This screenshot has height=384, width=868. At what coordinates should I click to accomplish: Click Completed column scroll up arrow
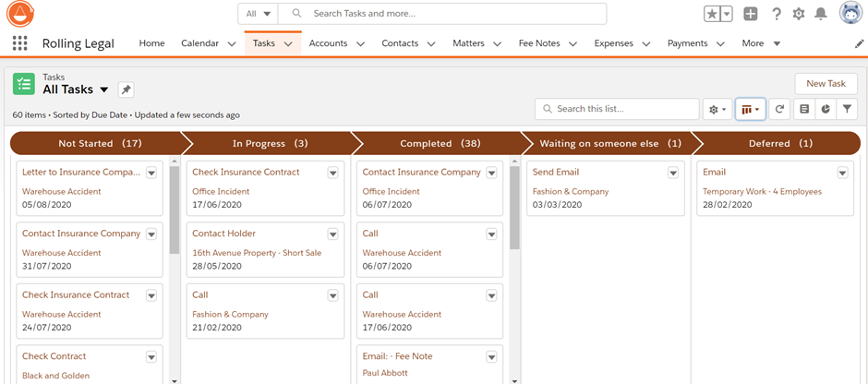(x=514, y=161)
